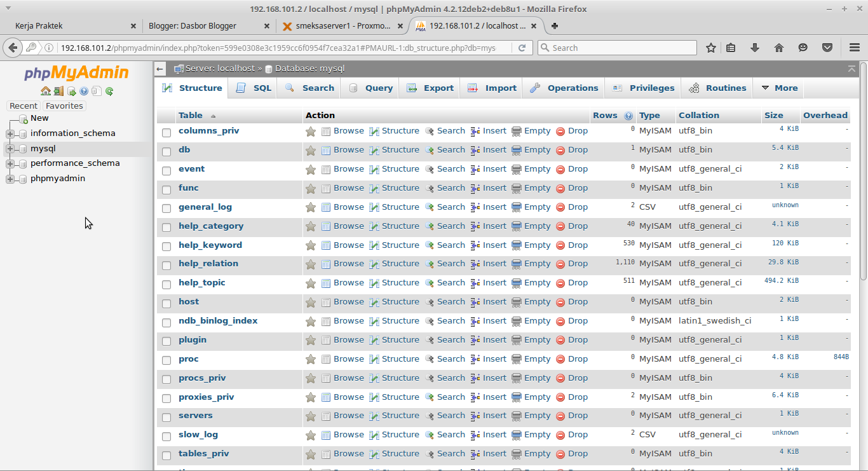Viewport: 868px width, 471px height.
Task: Bookmark this page with the star icon
Action: click(711, 48)
